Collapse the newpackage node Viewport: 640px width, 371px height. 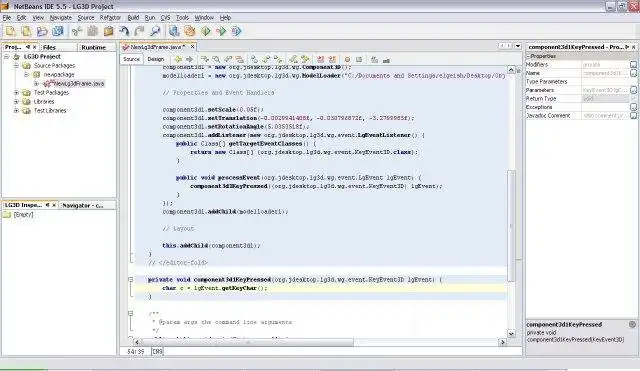click(26, 75)
